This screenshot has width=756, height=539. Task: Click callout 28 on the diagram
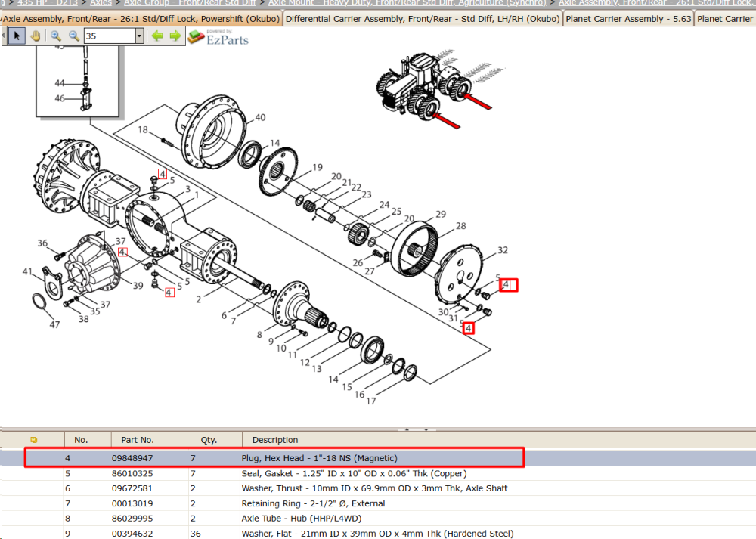coord(461,225)
